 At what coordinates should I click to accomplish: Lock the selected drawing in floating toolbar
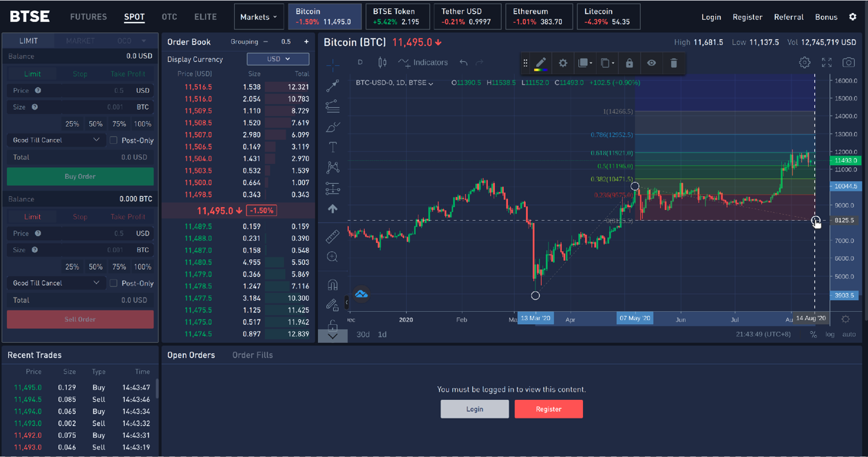coord(629,63)
